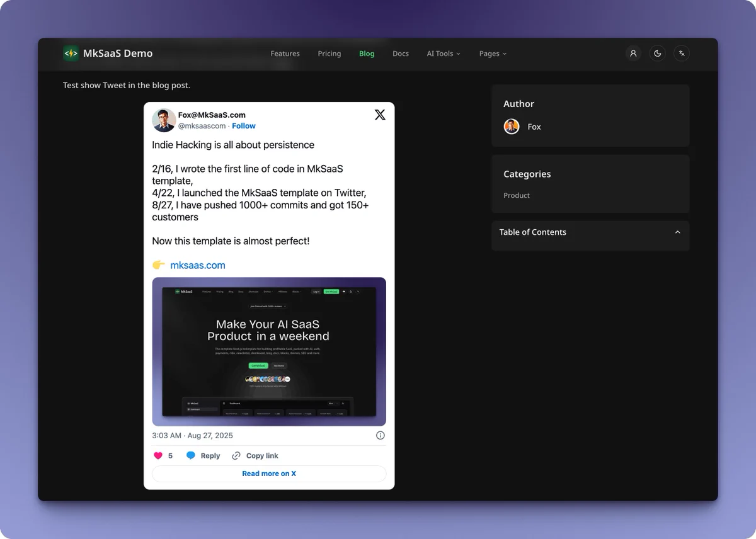The image size is (756, 539).
Task: Click the MkSaaS Demo logo icon
Action: point(71,54)
